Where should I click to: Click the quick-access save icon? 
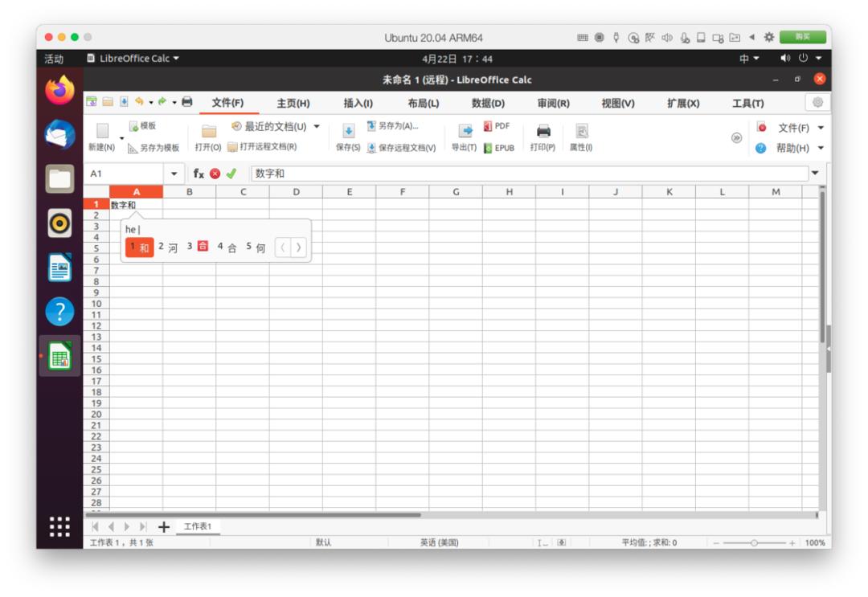pyautogui.click(x=124, y=101)
